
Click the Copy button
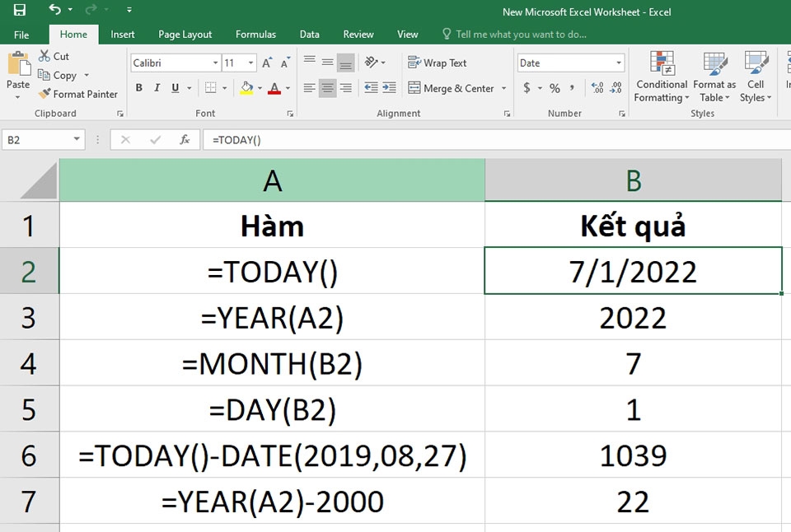(x=58, y=75)
